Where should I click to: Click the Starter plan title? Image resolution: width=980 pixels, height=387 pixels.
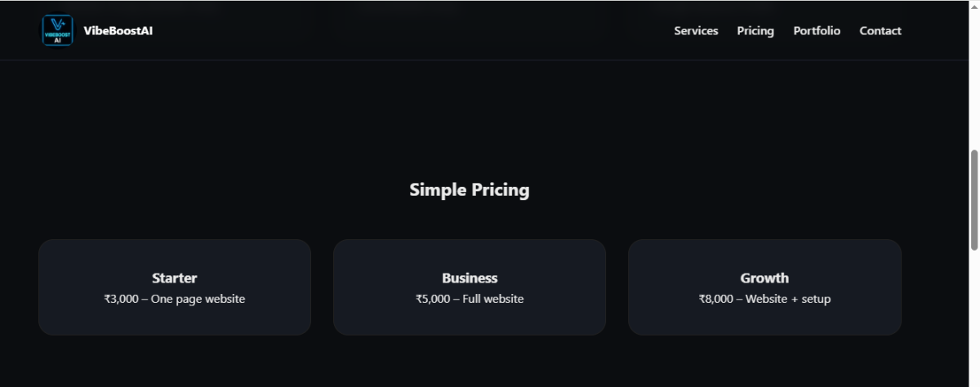click(x=174, y=278)
